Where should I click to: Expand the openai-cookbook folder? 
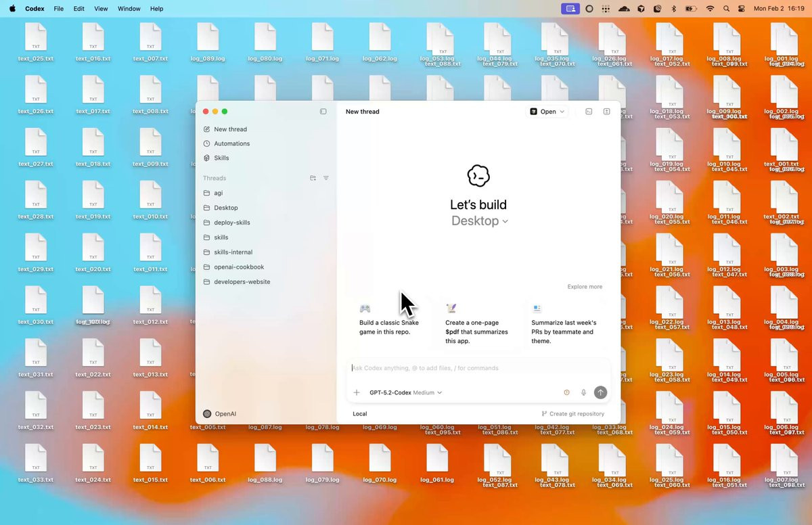[x=266, y=267]
